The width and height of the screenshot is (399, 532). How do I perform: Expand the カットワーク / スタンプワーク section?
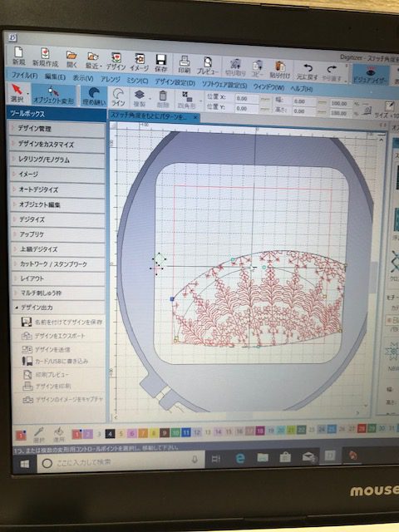click(x=57, y=264)
